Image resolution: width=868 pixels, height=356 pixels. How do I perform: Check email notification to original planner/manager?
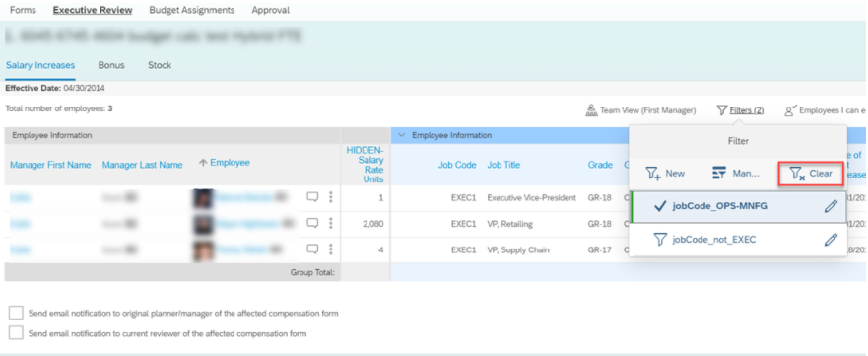coord(16,313)
